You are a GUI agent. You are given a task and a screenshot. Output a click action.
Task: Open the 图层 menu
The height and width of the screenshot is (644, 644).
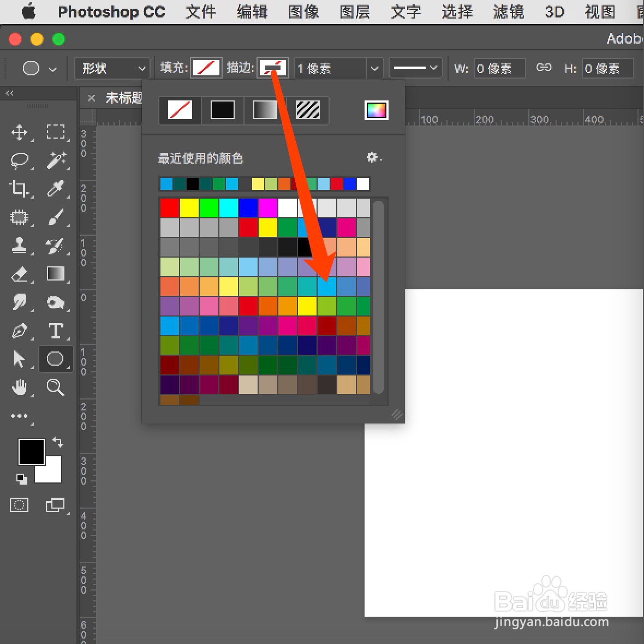[355, 12]
